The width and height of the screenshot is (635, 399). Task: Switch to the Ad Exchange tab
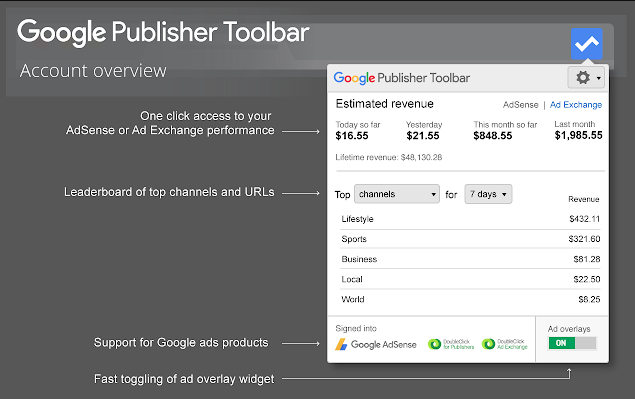click(x=576, y=105)
